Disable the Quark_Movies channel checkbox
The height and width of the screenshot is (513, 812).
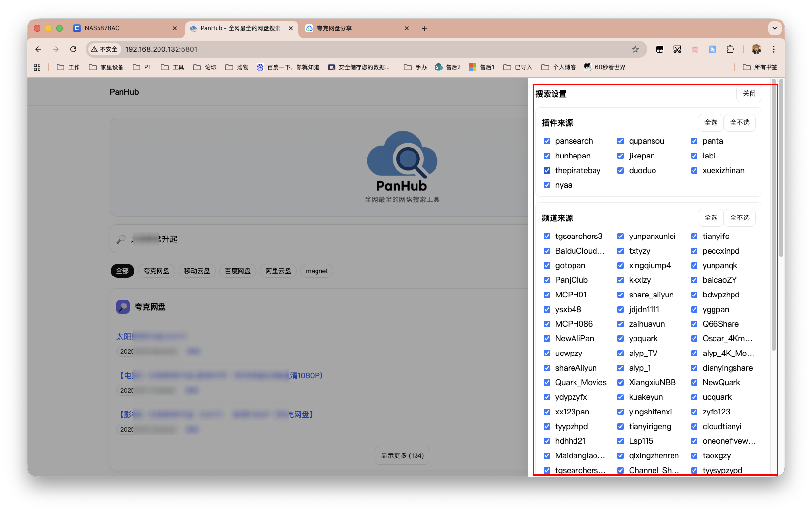[x=547, y=383]
